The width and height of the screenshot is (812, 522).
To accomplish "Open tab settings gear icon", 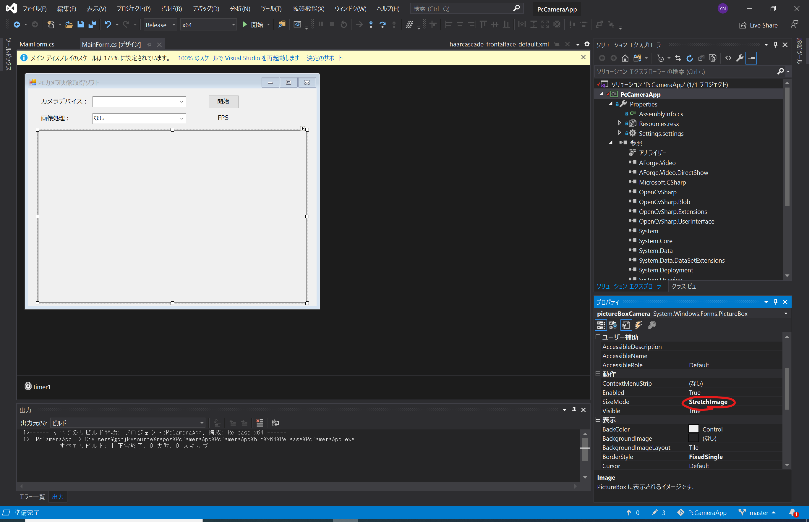I will [x=587, y=44].
